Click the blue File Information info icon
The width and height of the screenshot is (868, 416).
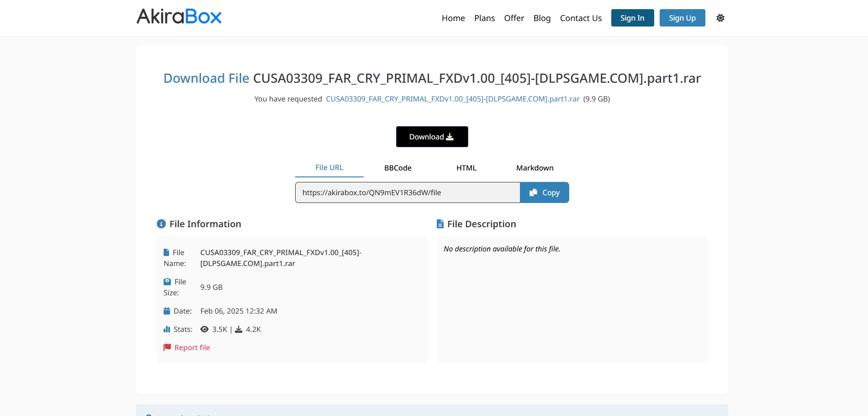point(161,224)
